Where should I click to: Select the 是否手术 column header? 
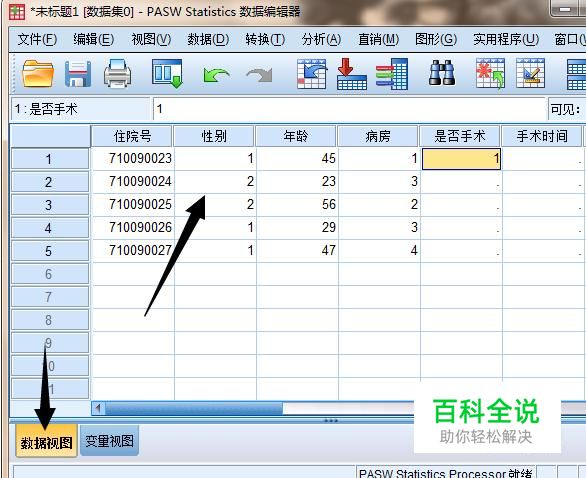460,136
